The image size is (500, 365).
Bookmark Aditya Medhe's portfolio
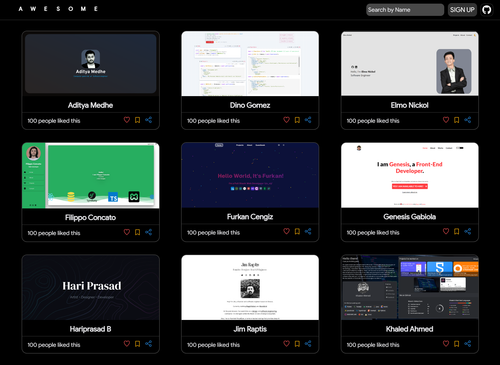137,120
